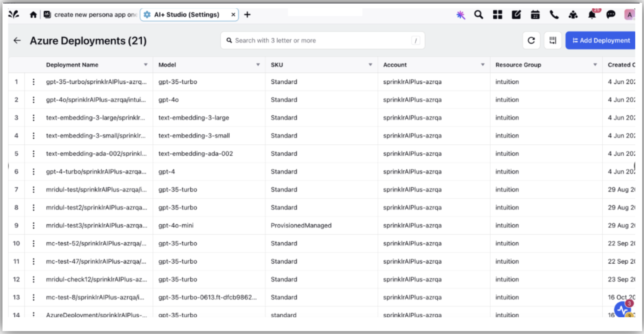644x334 pixels.
Task: Open the row menu for gpt-35-turbo/sprinklrAIPlus-azrq
Action: tap(34, 82)
